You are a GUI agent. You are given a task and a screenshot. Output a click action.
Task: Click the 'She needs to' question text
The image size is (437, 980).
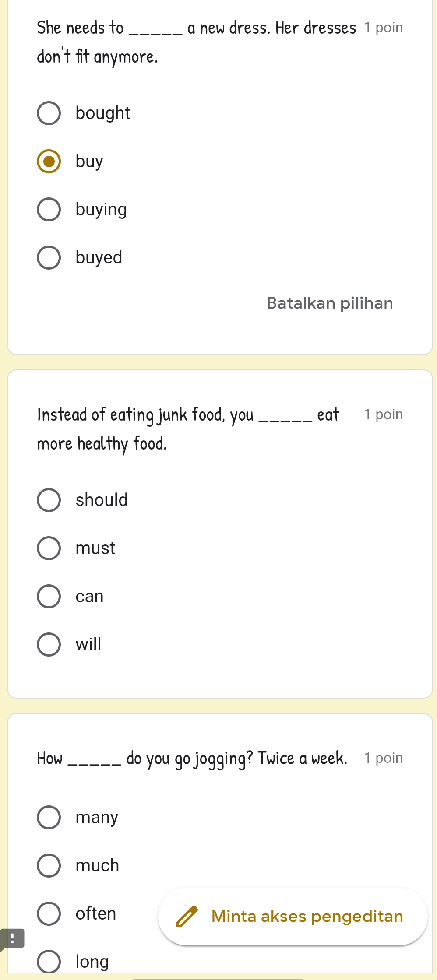197,42
